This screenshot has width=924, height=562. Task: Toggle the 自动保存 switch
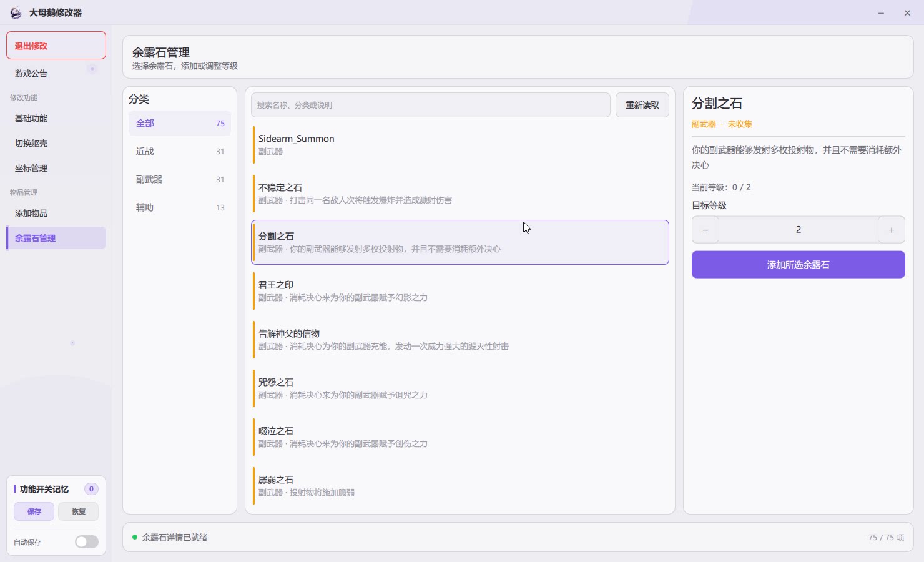click(x=87, y=541)
